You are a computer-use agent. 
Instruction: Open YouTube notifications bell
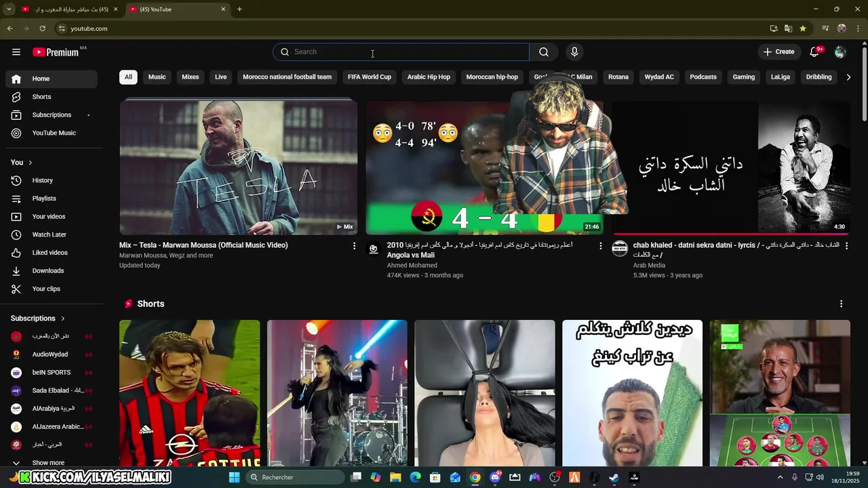(x=815, y=52)
